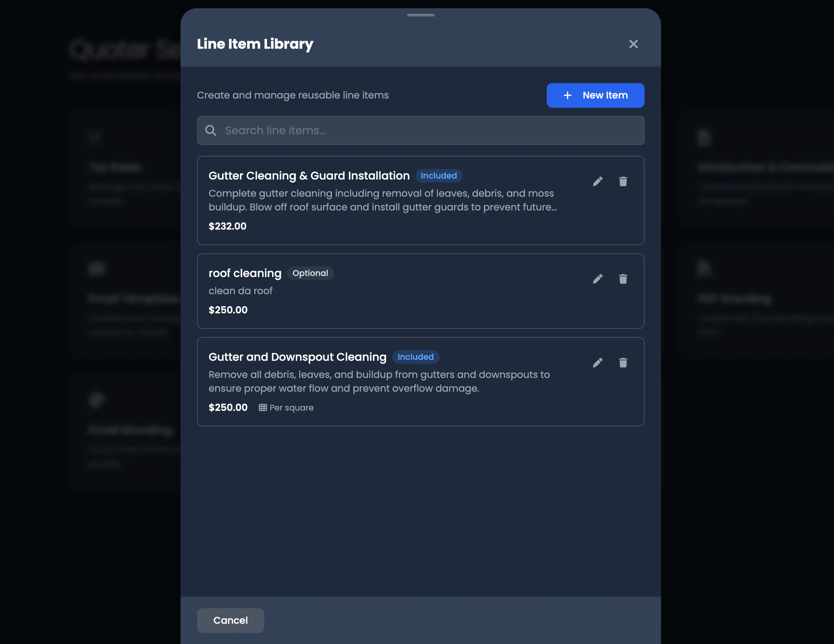
Task: Click the Optional badge on roof cleaning
Action: (x=310, y=273)
